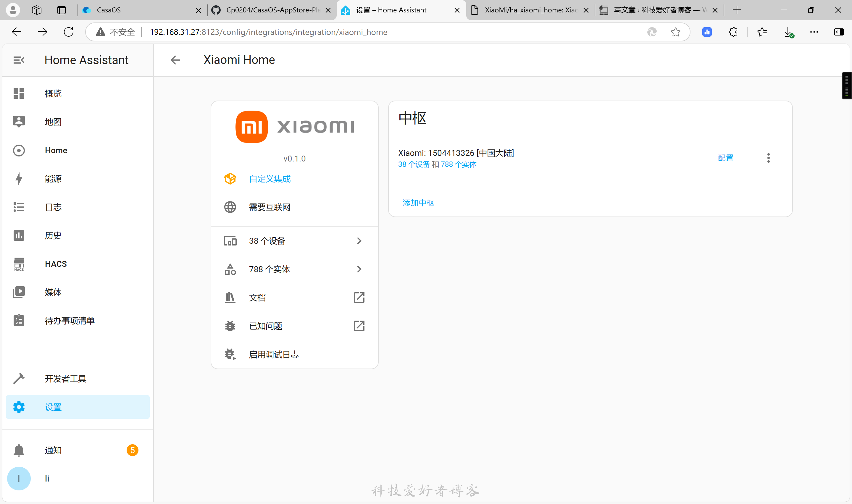Open the li user profile avatar

[19, 479]
